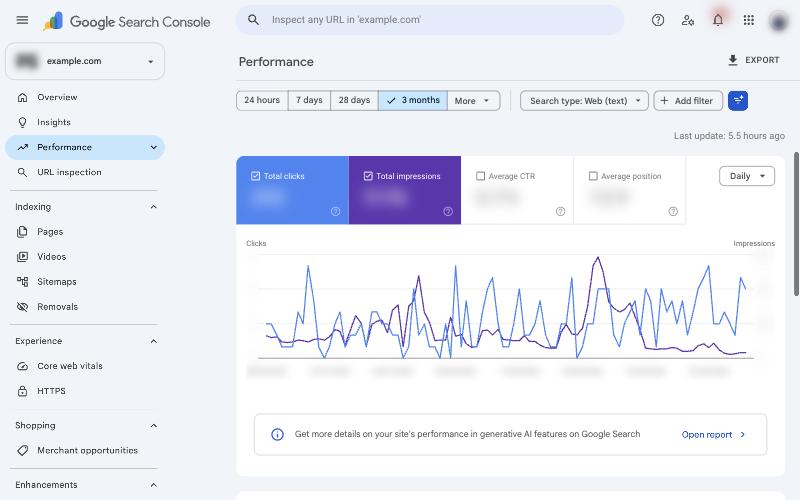The width and height of the screenshot is (800, 500).
Task: Click the Add filter button
Action: click(x=688, y=101)
